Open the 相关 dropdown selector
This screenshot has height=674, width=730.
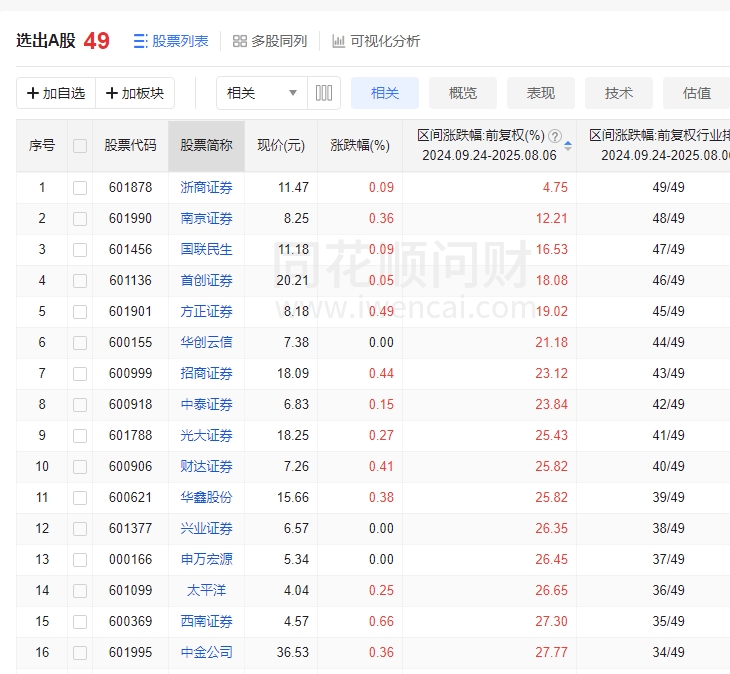(262, 93)
